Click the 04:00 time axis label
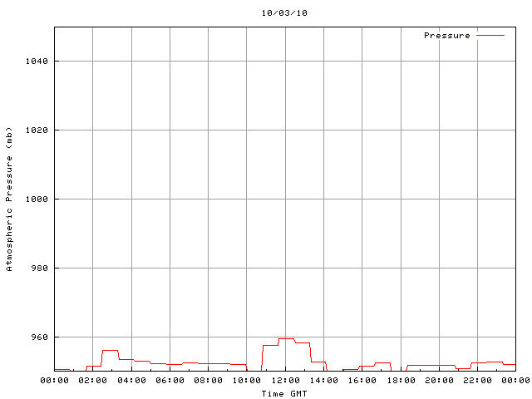The image size is (532, 399). (x=131, y=381)
